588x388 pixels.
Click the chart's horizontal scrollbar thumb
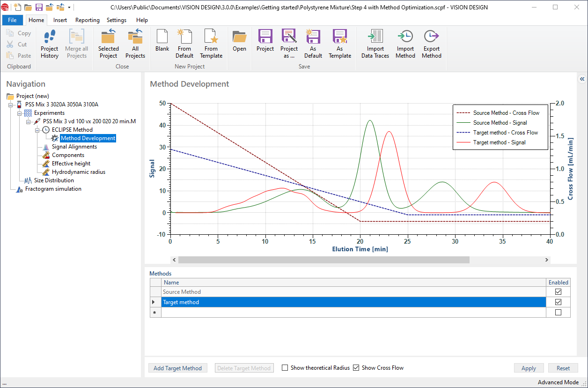(323, 260)
